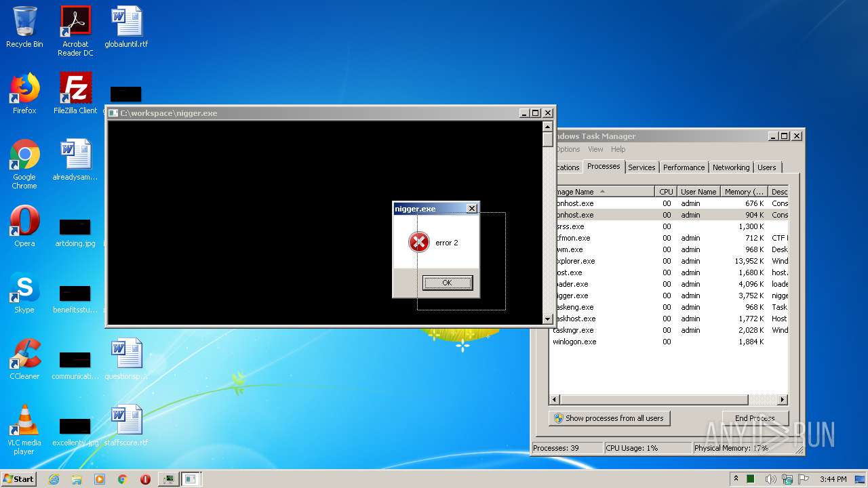Show hidden system tray icons
Viewport: 868px width, 488px height.
(x=736, y=479)
